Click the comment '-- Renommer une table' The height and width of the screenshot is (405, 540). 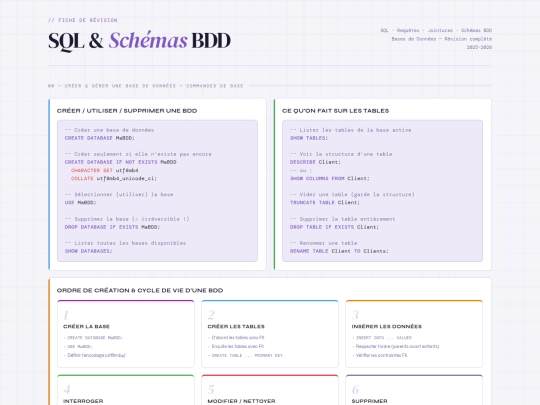(323, 243)
